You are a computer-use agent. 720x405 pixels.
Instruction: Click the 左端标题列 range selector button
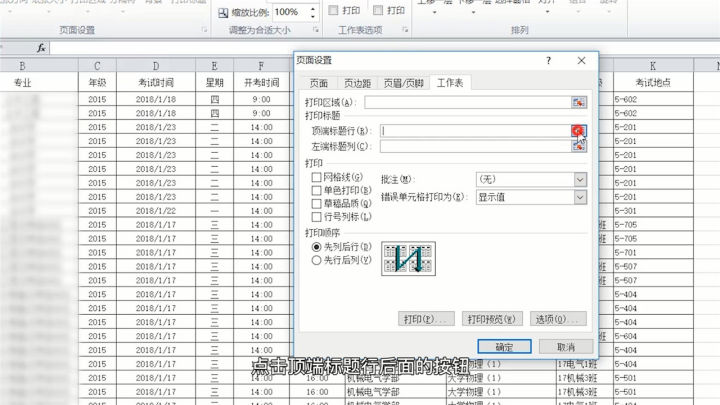[579, 146]
